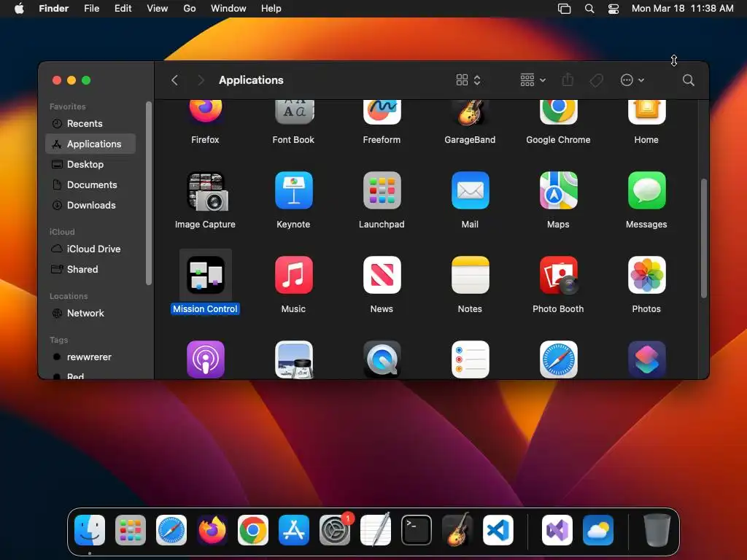The image size is (747, 560).
Task: Select the QuickTime Player icon
Action: click(382, 359)
